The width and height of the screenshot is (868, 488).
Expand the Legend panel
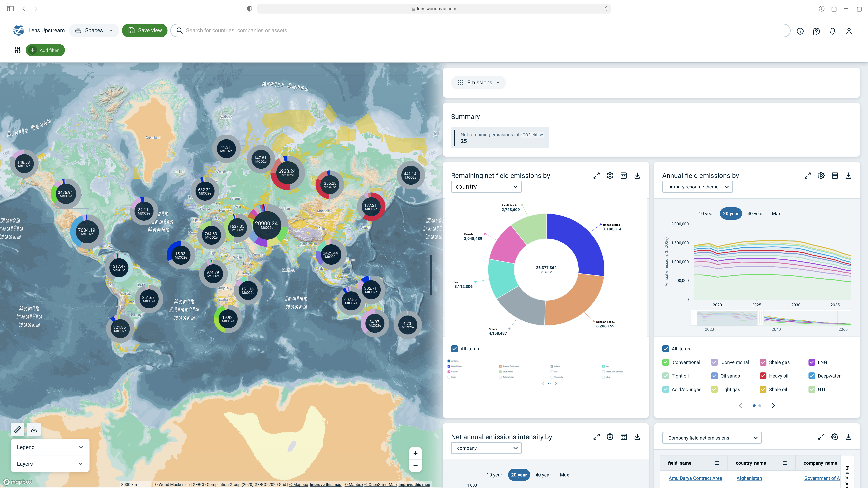[50, 447]
